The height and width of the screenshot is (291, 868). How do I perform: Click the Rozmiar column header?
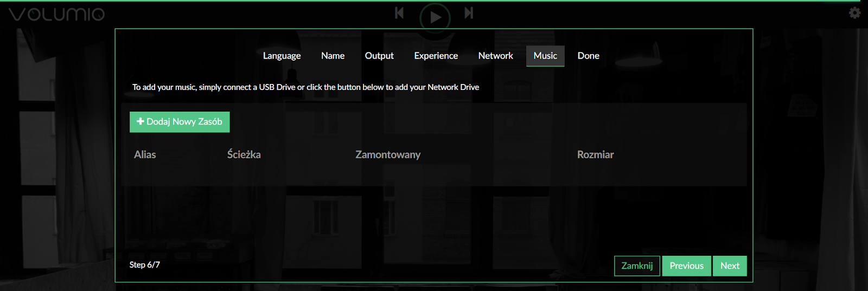[x=595, y=154]
